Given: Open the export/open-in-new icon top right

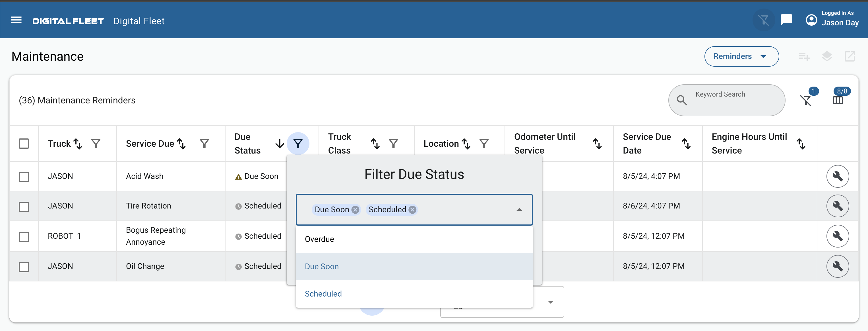Looking at the screenshot, I should [x=850, y=56].
